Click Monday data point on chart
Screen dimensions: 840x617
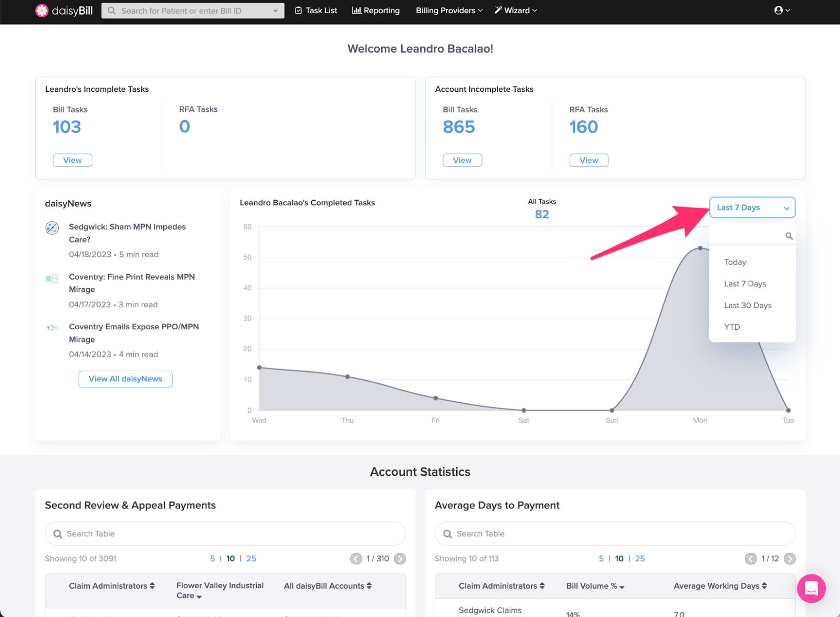pyautogui.click(x=700, y=248)
